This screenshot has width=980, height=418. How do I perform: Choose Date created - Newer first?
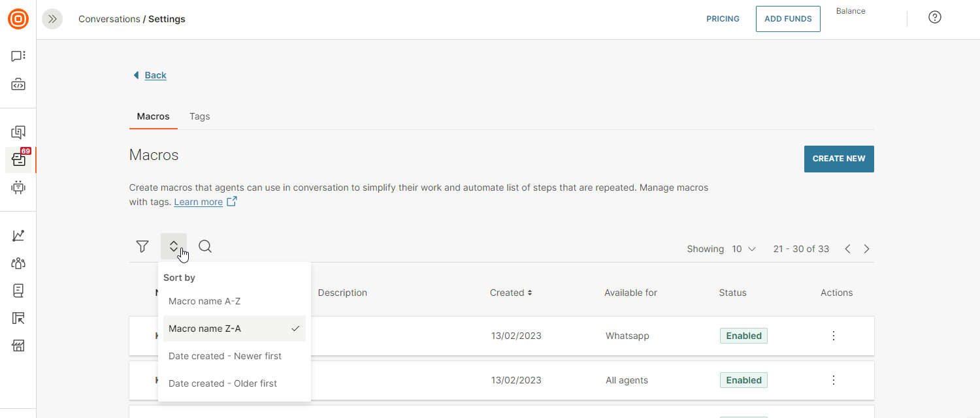[x=225, y=356]
